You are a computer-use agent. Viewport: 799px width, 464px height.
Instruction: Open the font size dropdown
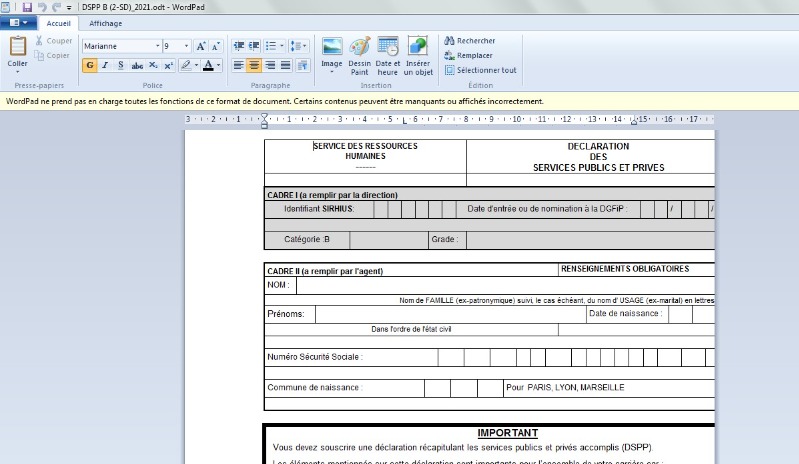[x=187, y=46]
